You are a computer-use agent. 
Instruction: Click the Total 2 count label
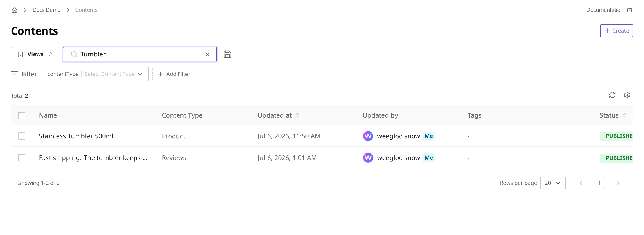19,96
